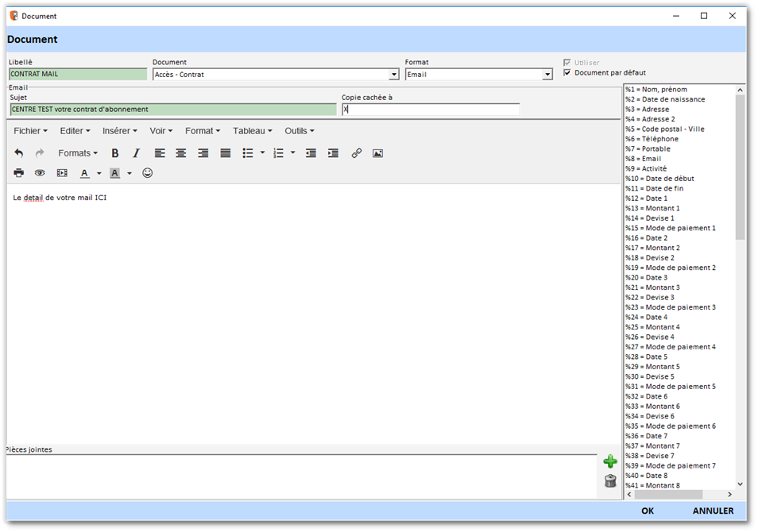The height and width of the screenshot is (532, 758).
Task: Open the emoticons smiley picker
Action: point(147,173)
